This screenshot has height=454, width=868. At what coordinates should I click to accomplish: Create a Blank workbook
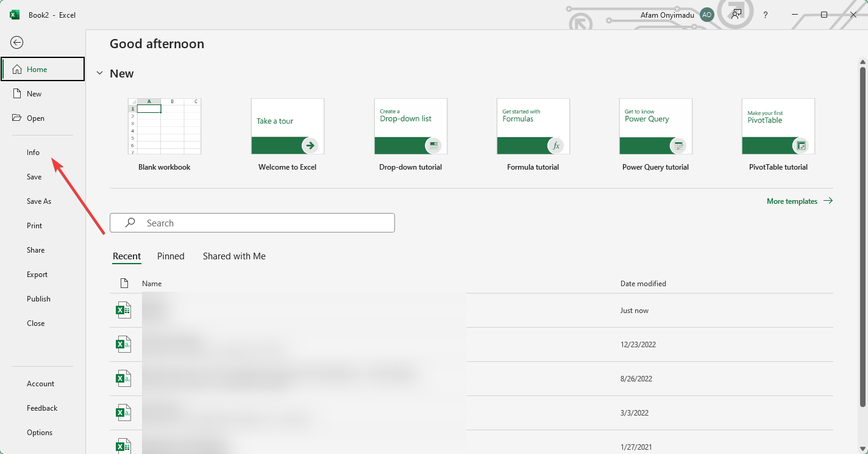pos(165,135)
